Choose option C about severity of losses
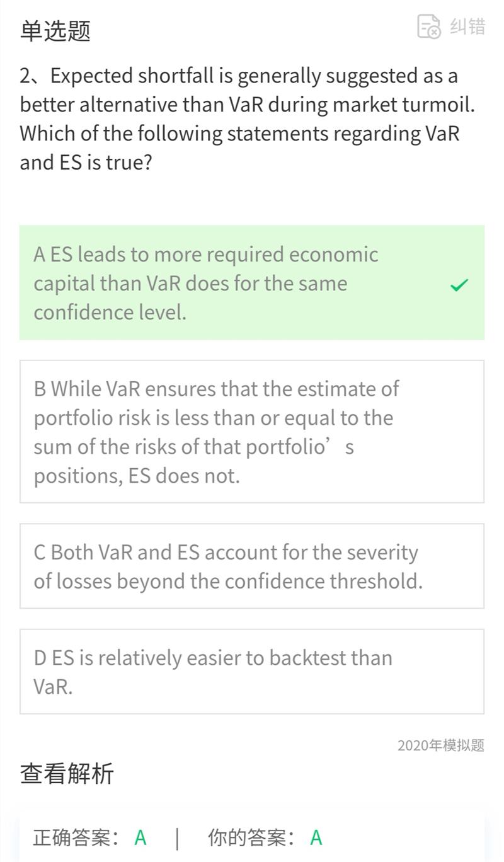Image resolution: width=504 pixels, height=862 pixels. 252,566
